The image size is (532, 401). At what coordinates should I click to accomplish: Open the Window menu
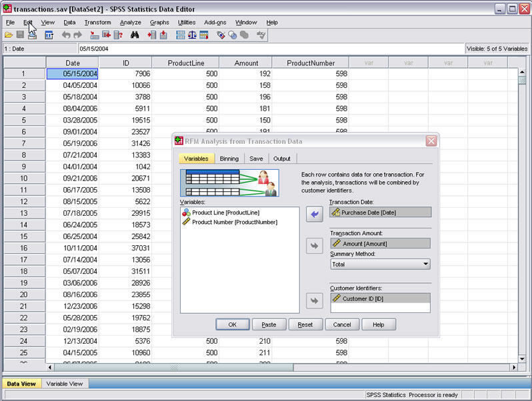coord(246,23)
